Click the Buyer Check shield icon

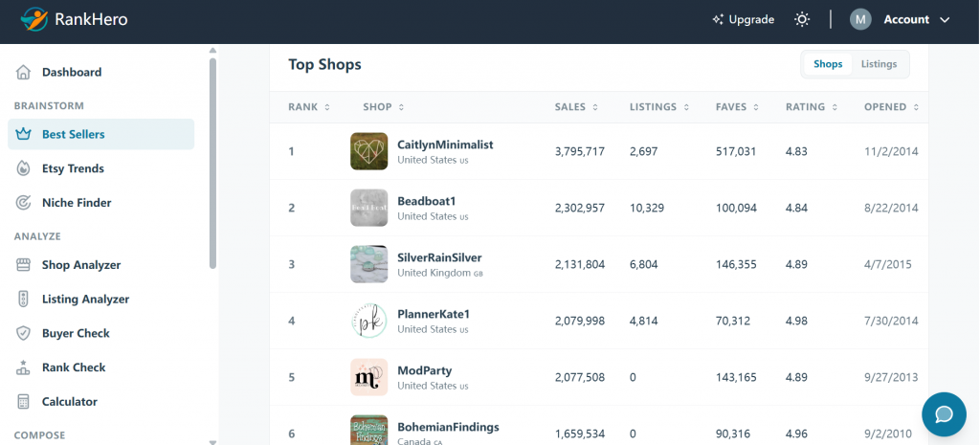click(23, 333)
